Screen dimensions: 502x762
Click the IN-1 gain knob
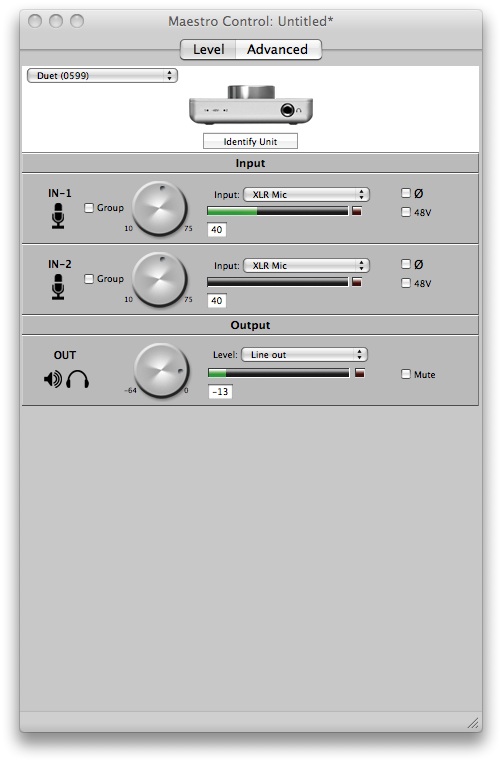(x=159, y=209)
